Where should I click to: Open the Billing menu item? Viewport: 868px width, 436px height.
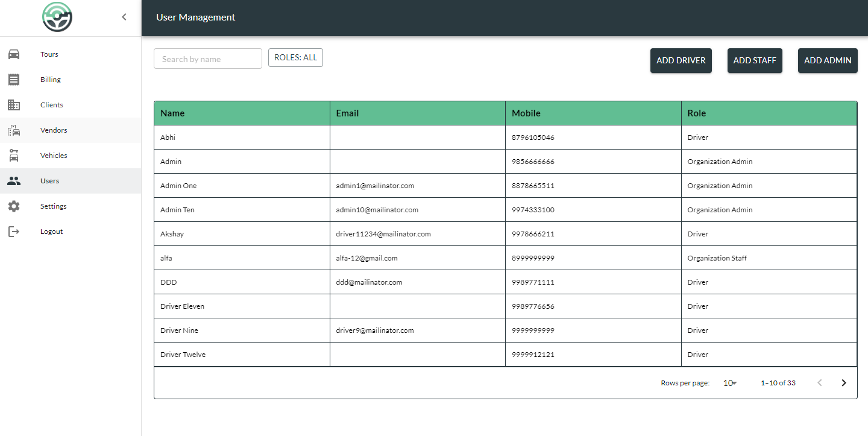pyautogui.click(x=71, y=80)
